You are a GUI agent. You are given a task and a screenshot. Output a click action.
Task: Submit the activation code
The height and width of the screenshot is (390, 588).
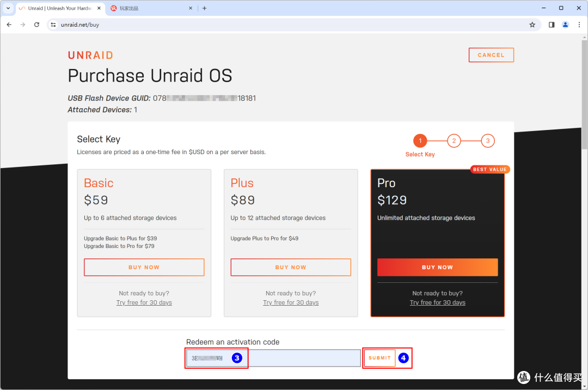coord(379,358)
